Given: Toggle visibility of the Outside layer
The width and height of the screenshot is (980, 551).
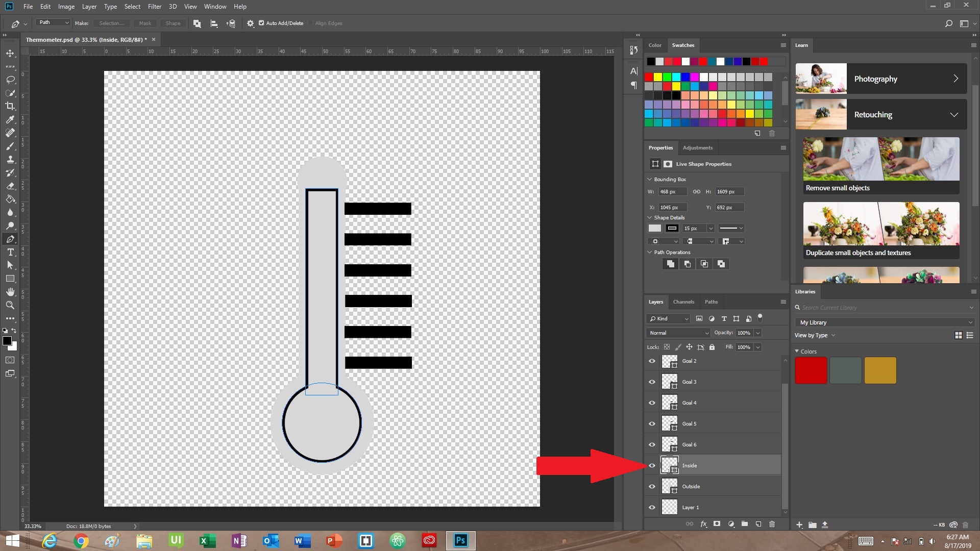Looking at the screenshot, I should click(x=651, y=486).
